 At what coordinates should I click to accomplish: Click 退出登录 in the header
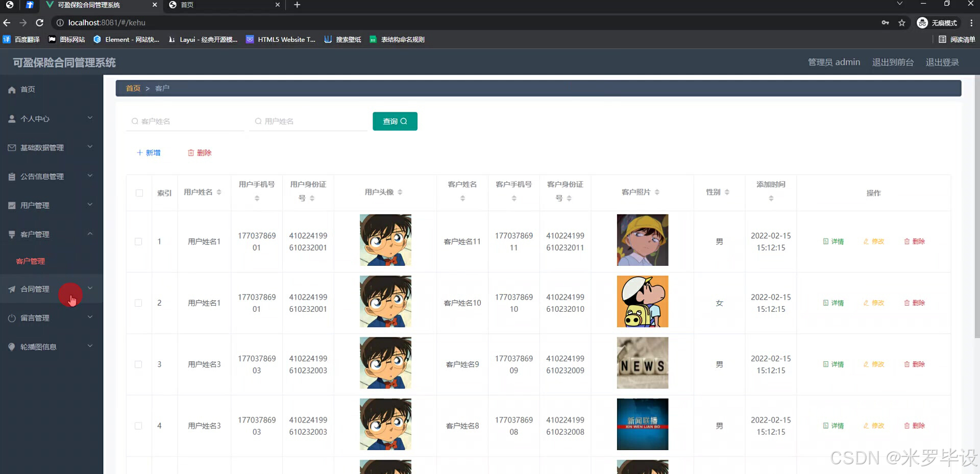(942, 62)
